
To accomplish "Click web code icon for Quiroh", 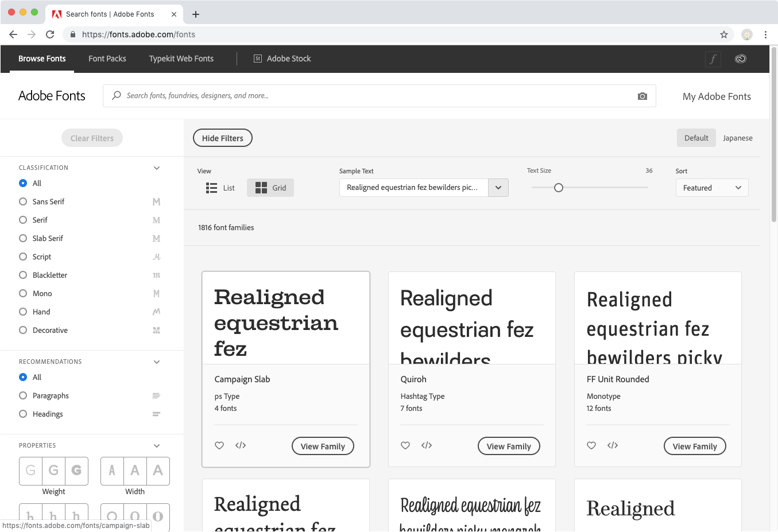I will click(x=427, y=445).
